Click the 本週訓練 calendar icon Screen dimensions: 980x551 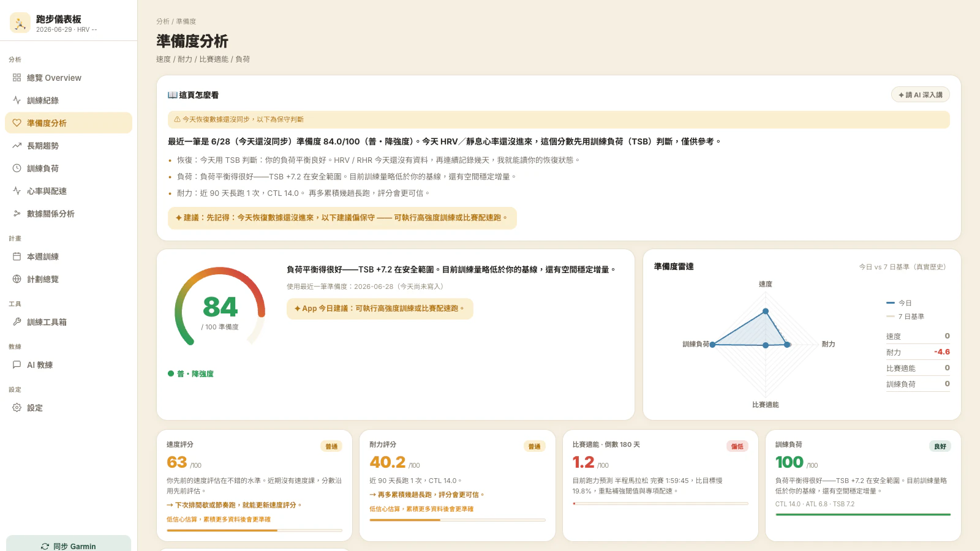pos(17,257)
